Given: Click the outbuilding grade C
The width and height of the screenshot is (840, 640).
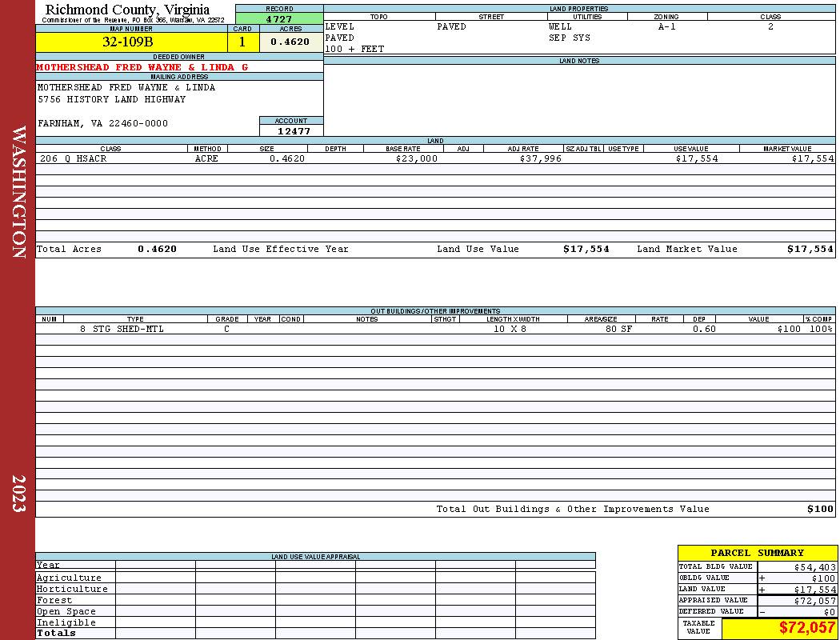Looking at the screenshot, I should [226, 329].
